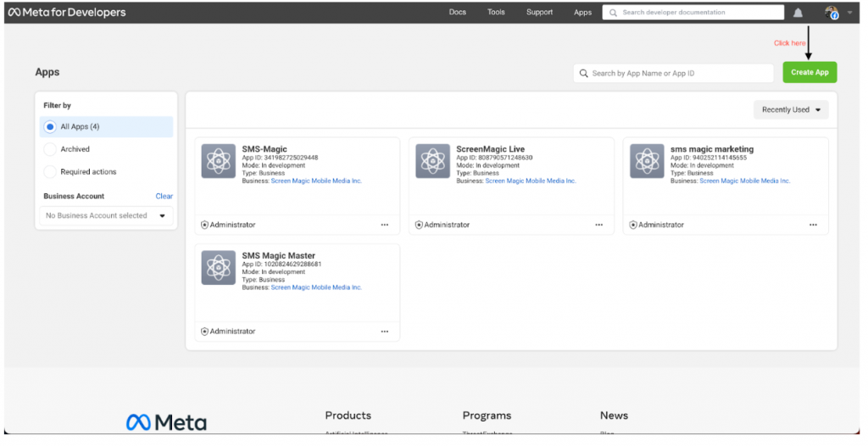The height and width of the screenshot is (446, 868).
Task: Click the ScreenMagic Live app title
Action: (491, 149)
